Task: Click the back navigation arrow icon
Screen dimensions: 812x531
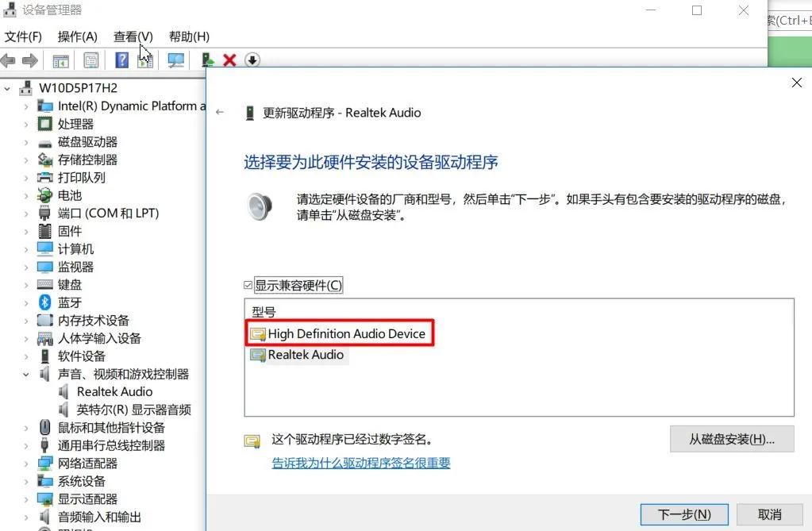Action: [x=8, y=60]
